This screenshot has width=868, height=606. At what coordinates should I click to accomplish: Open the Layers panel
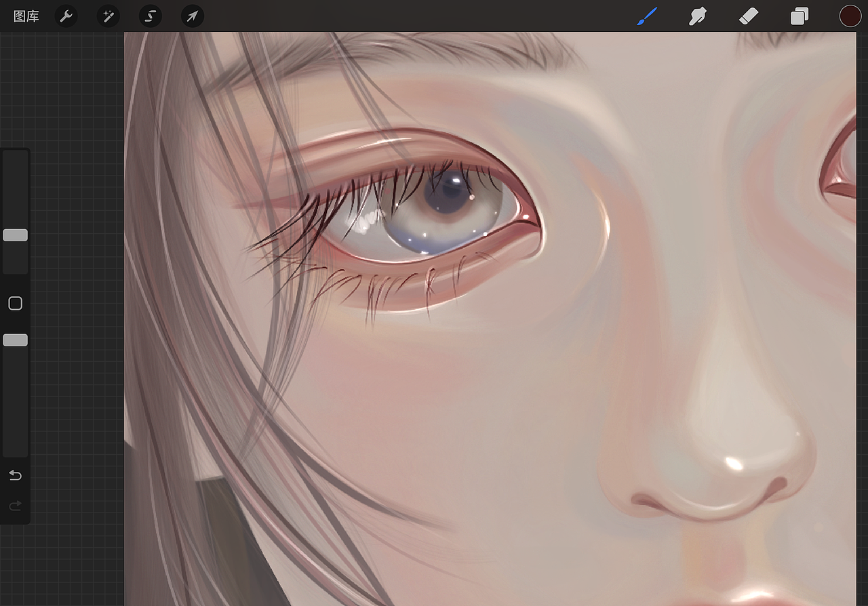point(800,16)
